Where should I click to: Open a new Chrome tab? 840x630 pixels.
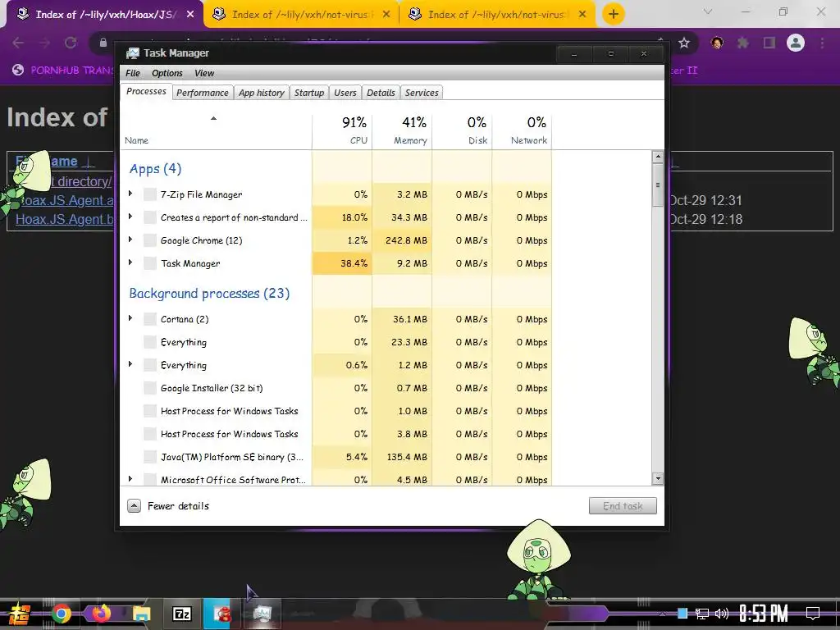pyautogui.click(x=614, y=14)
